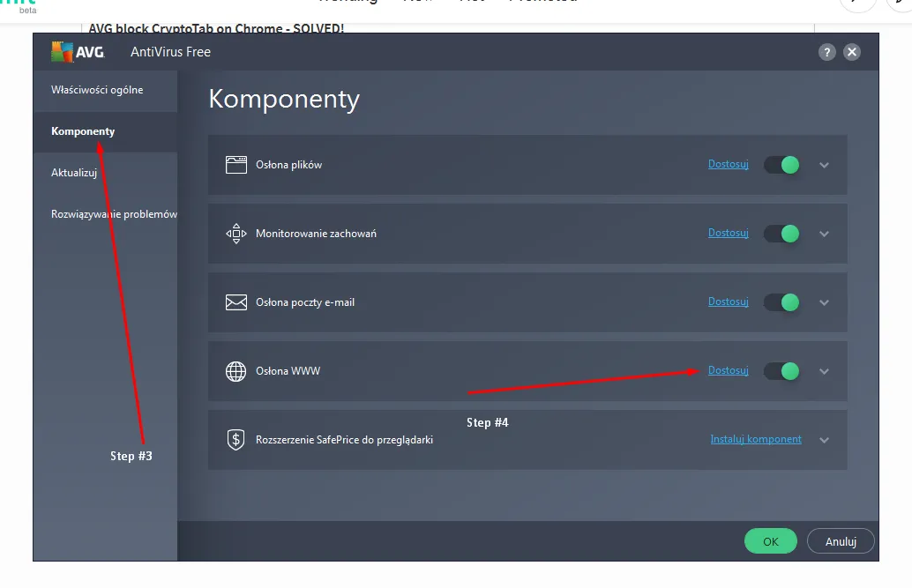
Task: Click the 'AVG block CryptoTab on Chrome' heading behind dialog
Action: (216, 28)
